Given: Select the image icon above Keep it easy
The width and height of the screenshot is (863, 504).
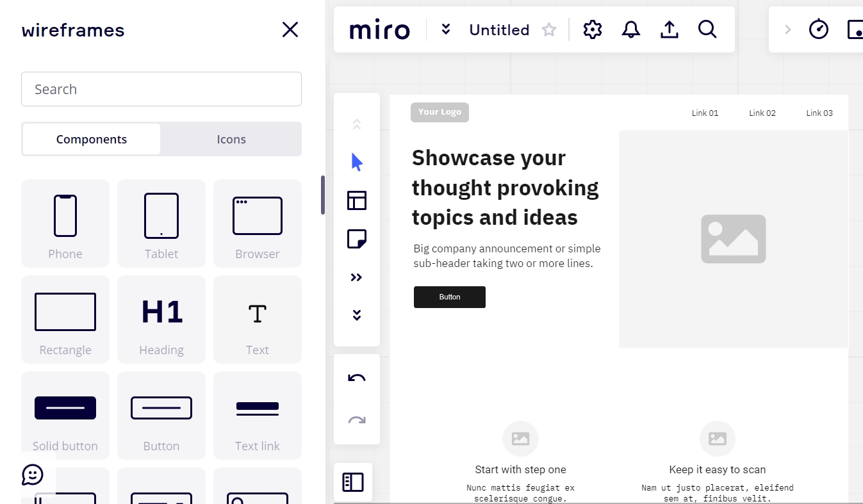Looking at the screenshot, I should click(x=718, y=439).
